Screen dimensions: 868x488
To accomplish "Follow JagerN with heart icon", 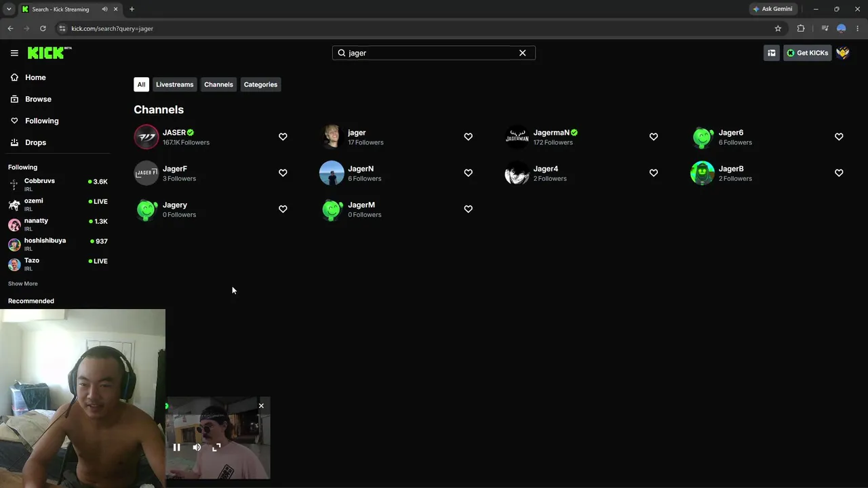I will (x=468, y=173).
